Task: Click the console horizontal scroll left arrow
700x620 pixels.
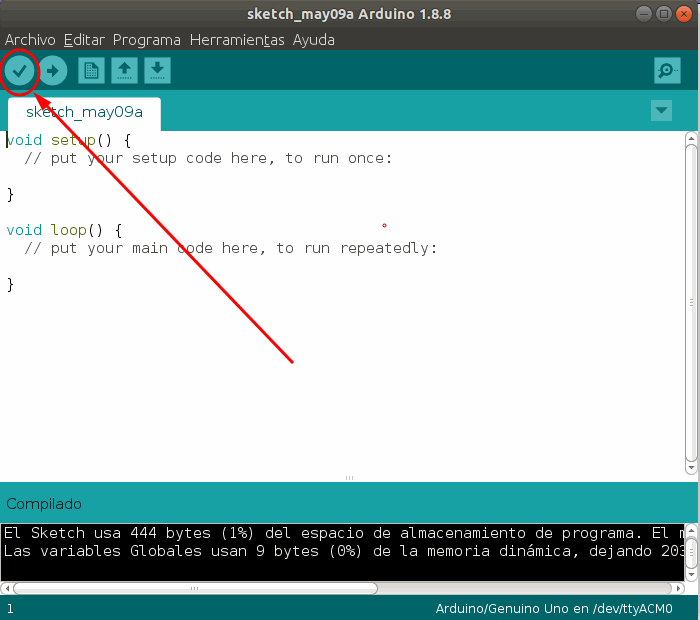Action: coord(7,588)
